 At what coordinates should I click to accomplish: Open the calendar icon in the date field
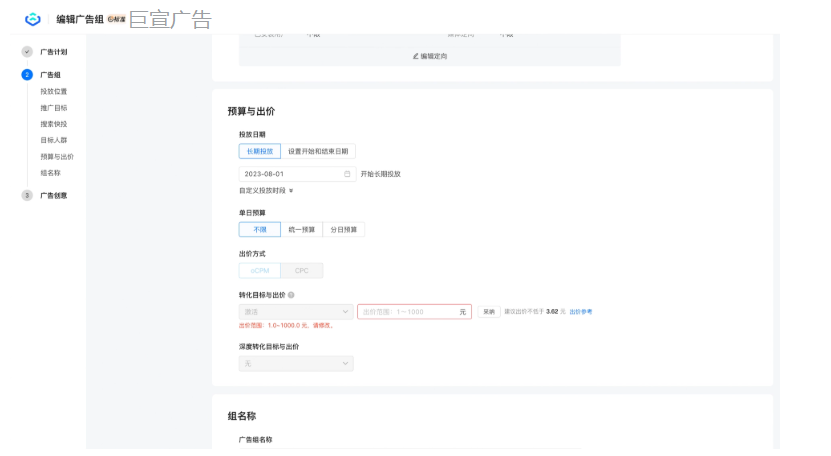click(x=347, y=174)
